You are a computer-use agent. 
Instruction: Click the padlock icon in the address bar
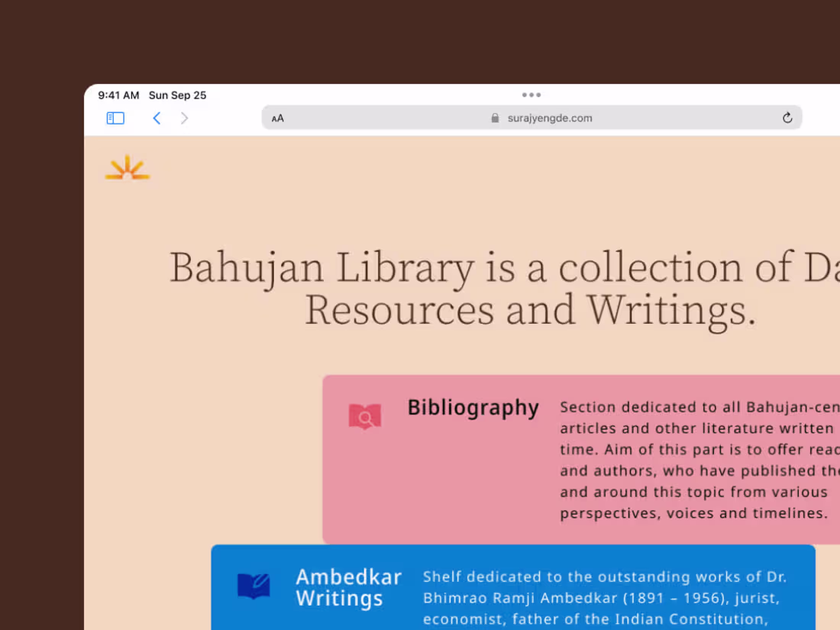(x=495, y=118)
